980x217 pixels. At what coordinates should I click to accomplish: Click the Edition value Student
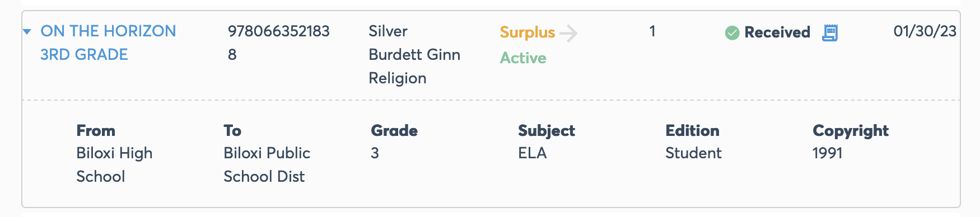pyautogui.click(x=693, y=153)
